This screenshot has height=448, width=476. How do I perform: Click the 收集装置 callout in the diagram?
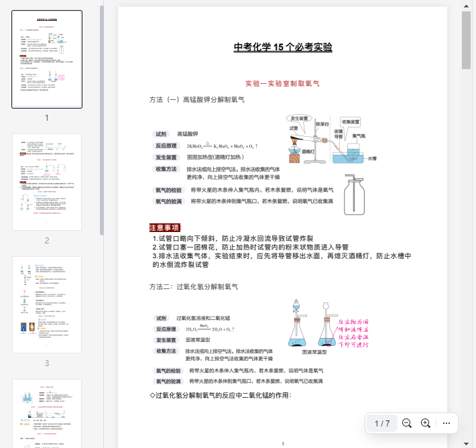[351, 122]
